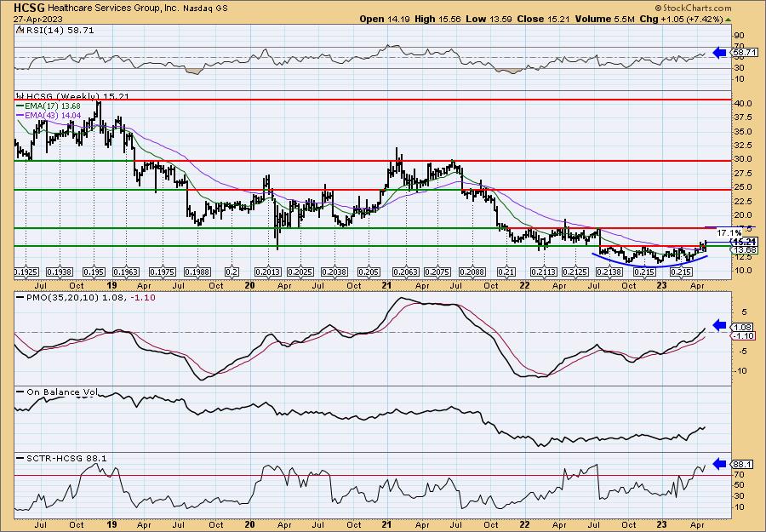Click the 25.0 price axis label

coord(741,187)
